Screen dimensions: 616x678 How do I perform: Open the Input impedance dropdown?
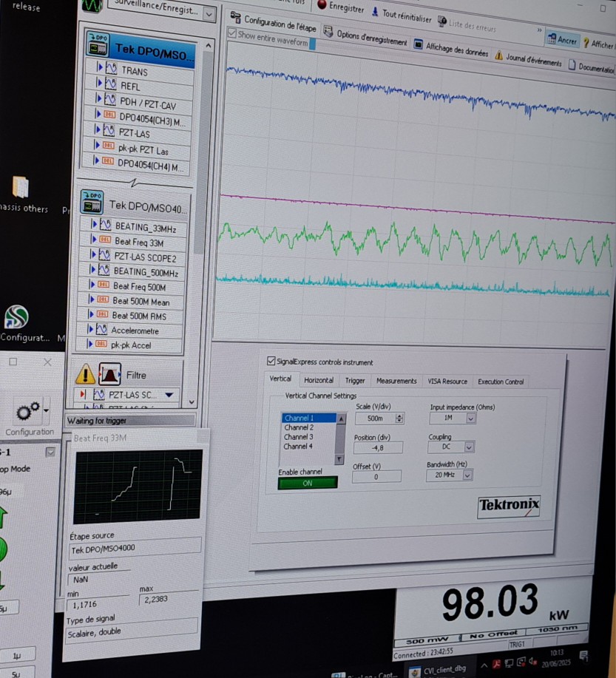[x=470, y=418]
